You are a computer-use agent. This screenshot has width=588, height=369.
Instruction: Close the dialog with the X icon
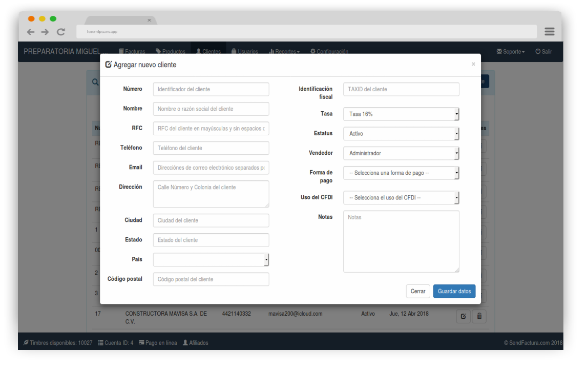click(473, 64)
